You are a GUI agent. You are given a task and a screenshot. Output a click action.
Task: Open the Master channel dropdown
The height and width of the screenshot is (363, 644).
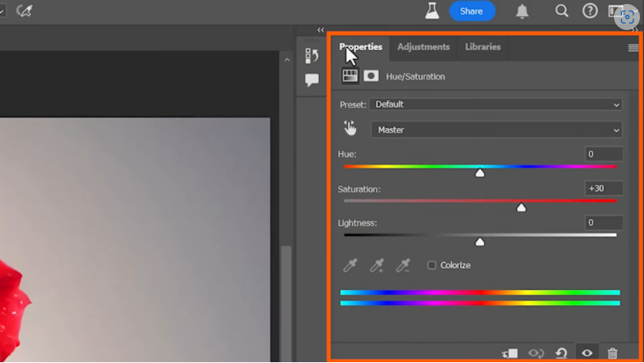[x=496, y=130]
